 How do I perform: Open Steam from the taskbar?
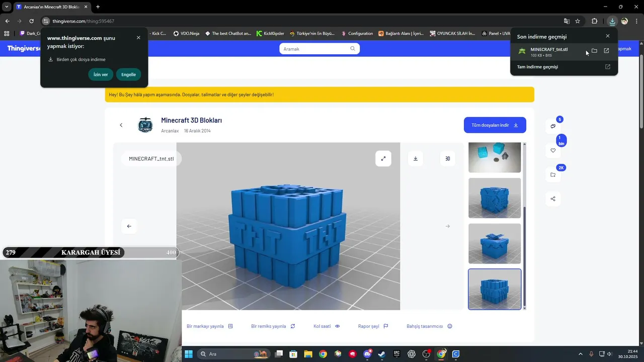(382, 354)
